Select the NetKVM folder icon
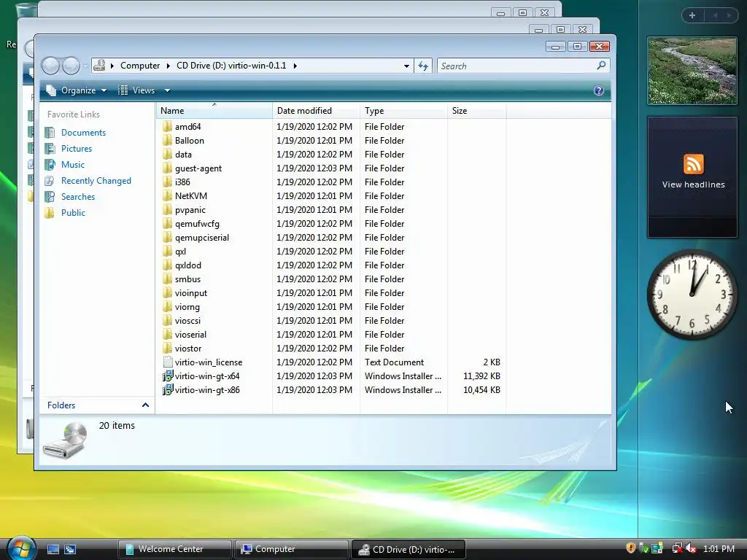 point(167,195)
